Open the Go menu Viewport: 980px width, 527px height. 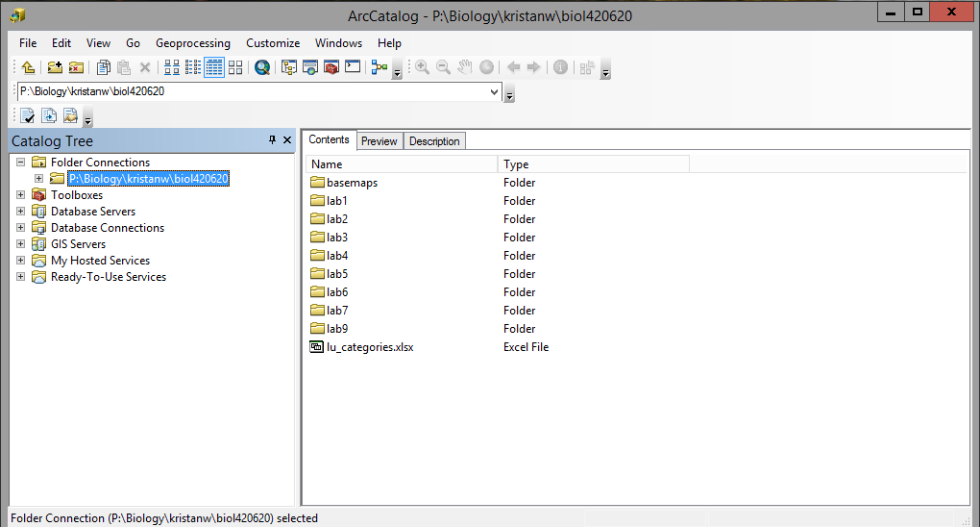pyautogui.click(x=134, y=43)
